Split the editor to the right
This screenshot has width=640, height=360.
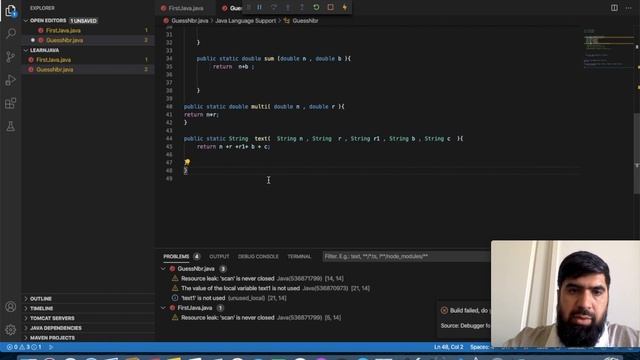[614, 8]
